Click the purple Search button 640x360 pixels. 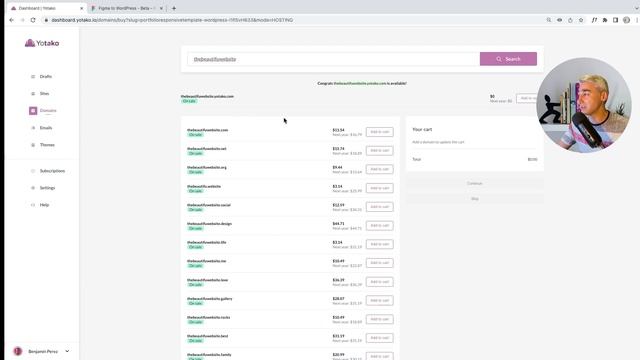[508, 59]
